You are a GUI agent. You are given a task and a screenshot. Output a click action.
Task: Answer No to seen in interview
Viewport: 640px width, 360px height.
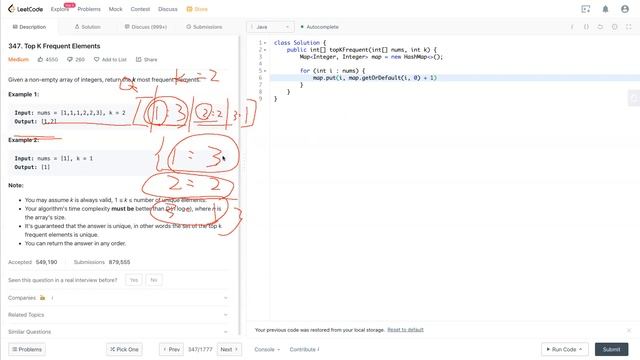point(154,280)
